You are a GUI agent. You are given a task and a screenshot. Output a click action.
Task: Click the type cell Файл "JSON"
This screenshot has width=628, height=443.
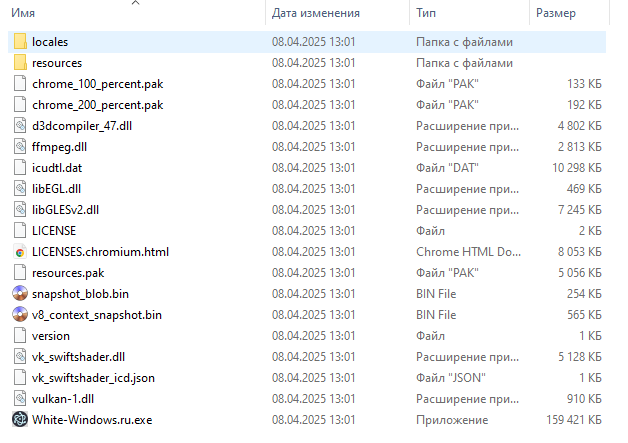pos(451,378)
